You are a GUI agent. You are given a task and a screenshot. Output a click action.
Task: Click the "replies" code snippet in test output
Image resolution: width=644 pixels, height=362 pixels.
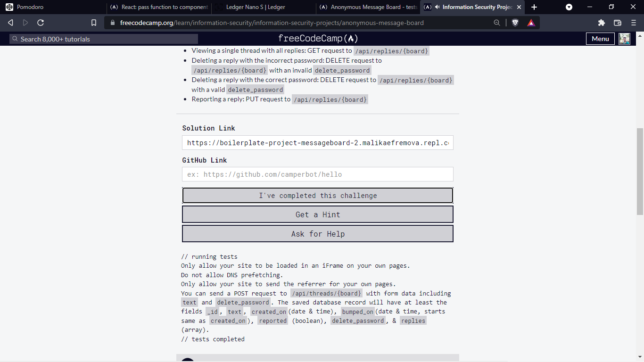point(413,321)
